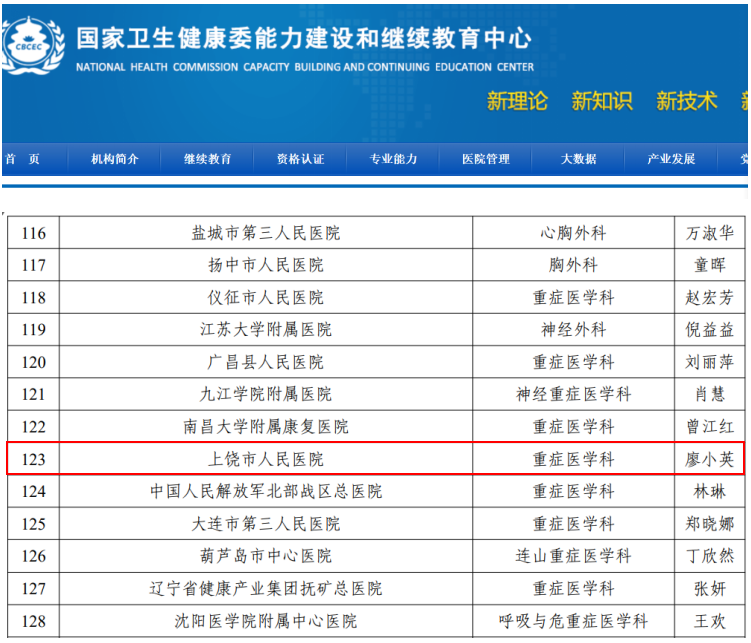The width and height of the screenshot is (751, 643).
Task: Click name 赵宏芳
Action: click(709, 297)
